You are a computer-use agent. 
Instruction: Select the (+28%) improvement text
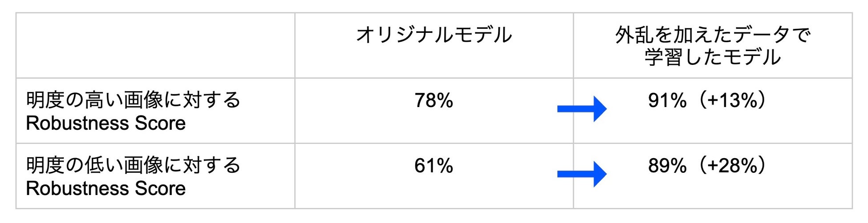(732, 165)
